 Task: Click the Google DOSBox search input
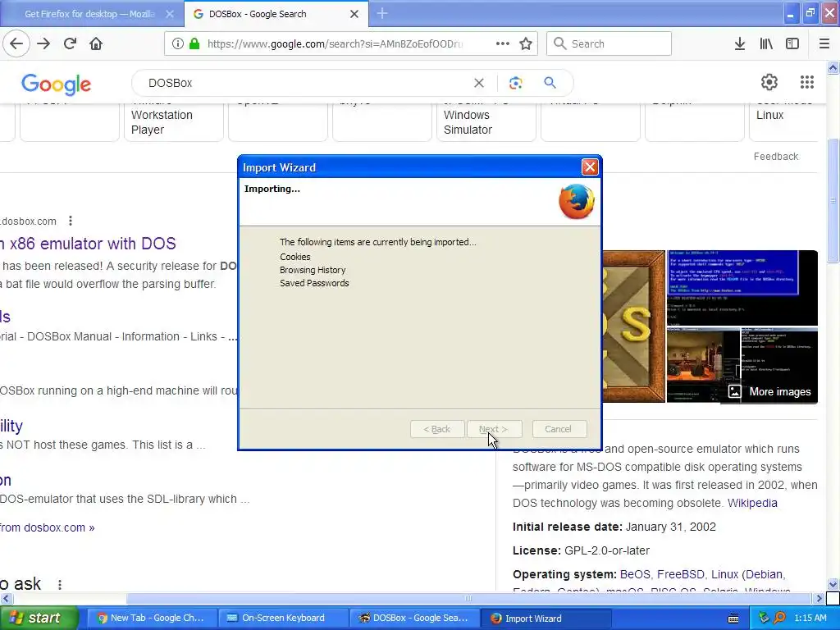pyautogui.click(x=305, y=83)
